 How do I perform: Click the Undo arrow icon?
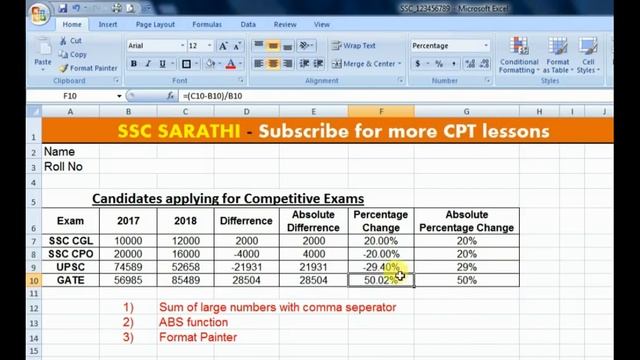point(76,8)
